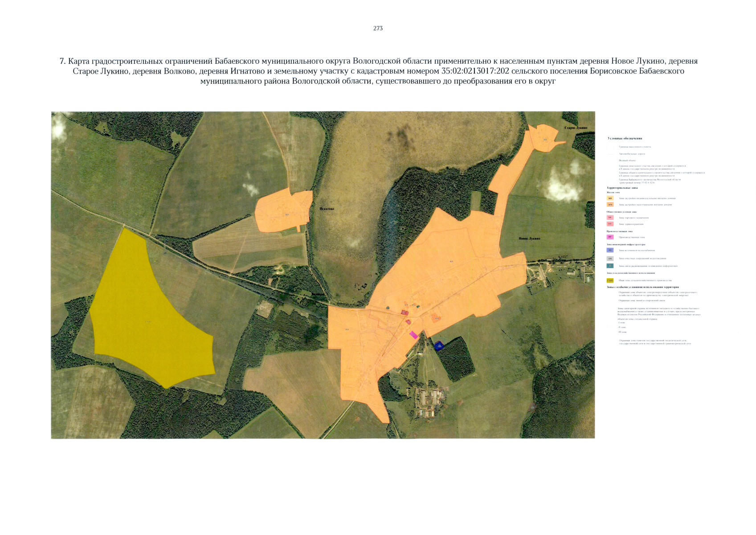The height and width of the screenshot is (535, 756).
Task: Click the blue water supply legend swatch
Action: [610, 251]
